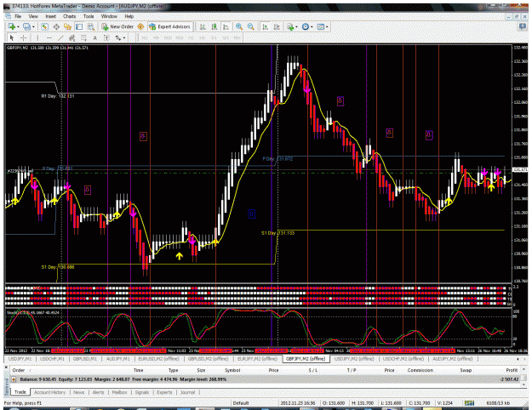Toggle Expert Advisors trading

tap(170, 26)
